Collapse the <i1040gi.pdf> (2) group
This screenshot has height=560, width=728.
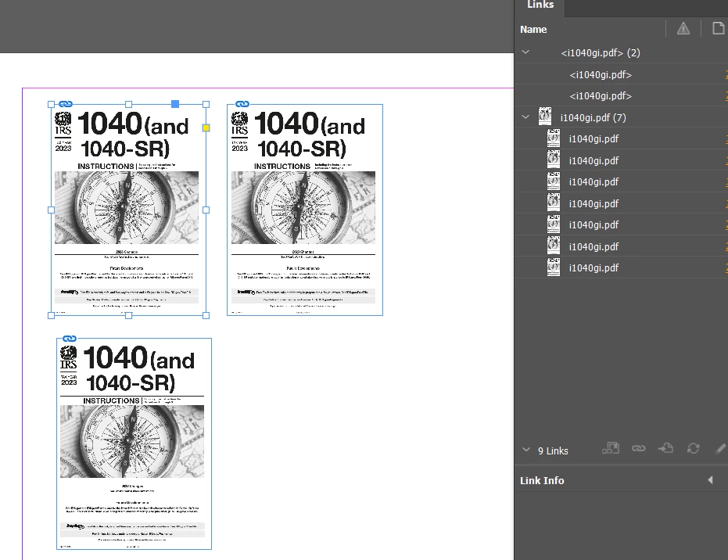point(525,52)
